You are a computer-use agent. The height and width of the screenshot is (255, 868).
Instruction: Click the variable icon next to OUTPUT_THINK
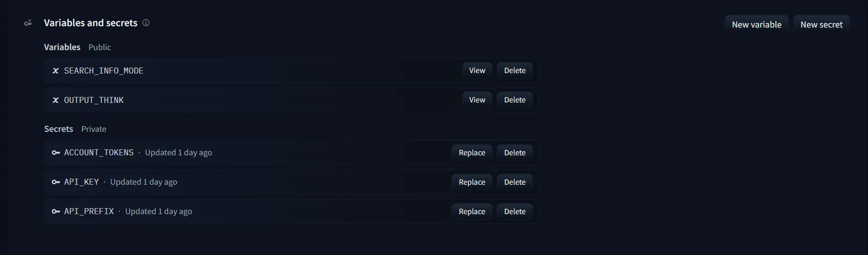pyautogui.click(x=56, y=100)
